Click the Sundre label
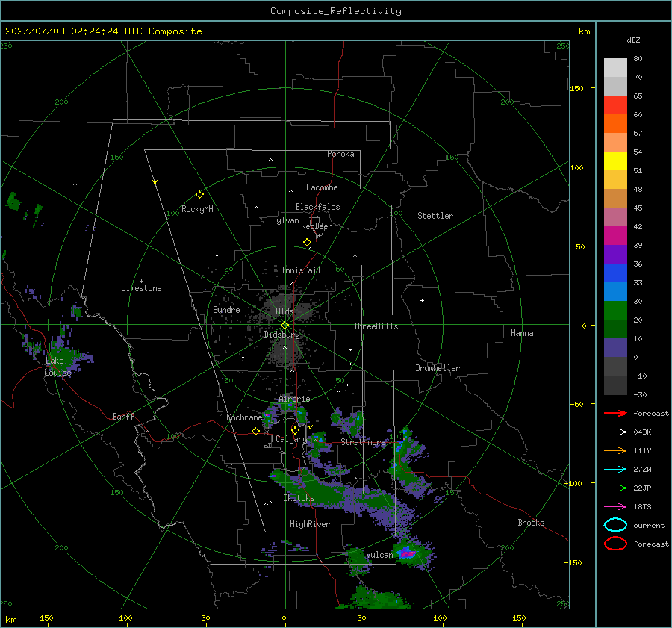The width and height of the screenshot is (672, 628). 226,309
